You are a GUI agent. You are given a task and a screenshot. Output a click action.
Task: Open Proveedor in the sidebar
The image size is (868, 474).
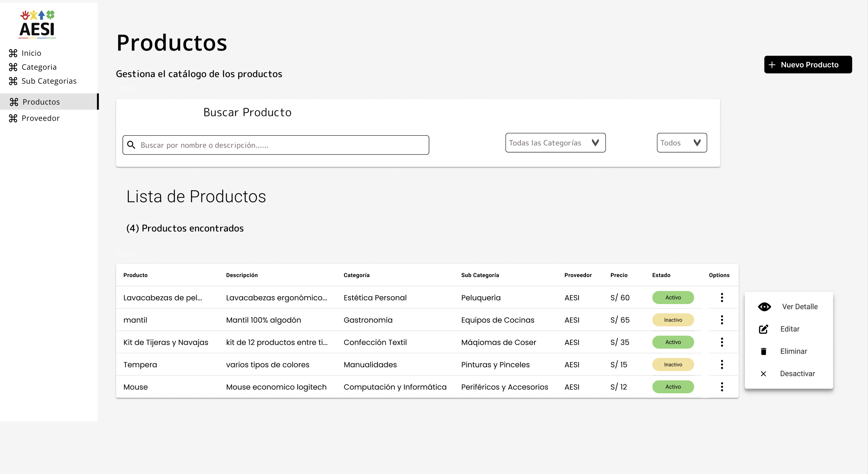[41, 118]
